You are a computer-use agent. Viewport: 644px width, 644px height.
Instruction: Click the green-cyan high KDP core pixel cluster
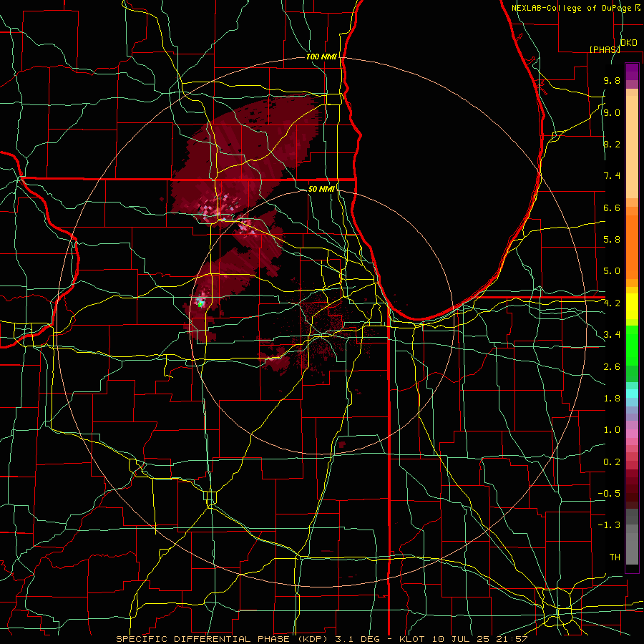[201, 303]
